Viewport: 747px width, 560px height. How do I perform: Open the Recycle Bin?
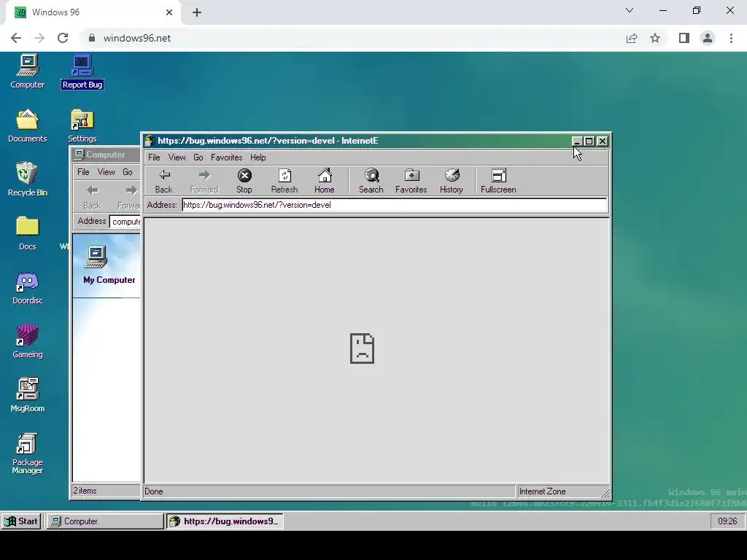(x=28, y=179)
